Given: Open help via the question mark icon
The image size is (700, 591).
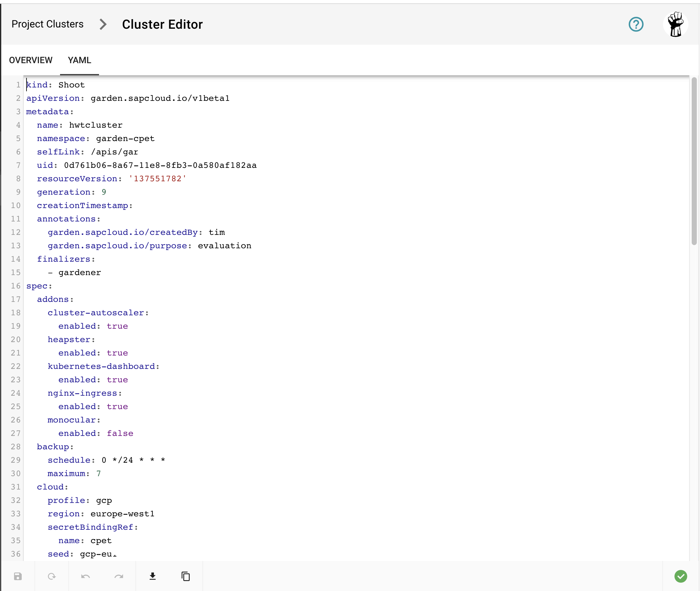Looking at the screenshot, I should 636,24.
